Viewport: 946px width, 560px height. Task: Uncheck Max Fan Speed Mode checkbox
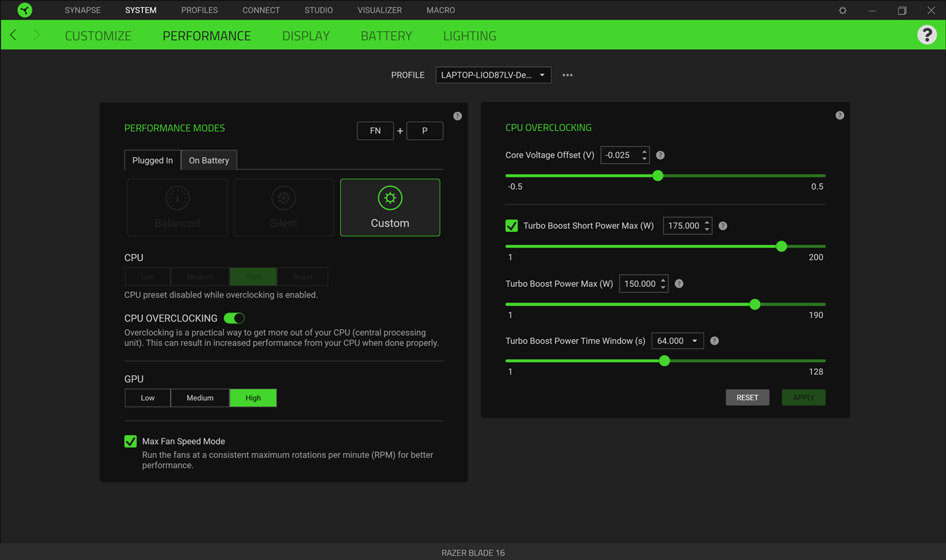coord(130,441)
